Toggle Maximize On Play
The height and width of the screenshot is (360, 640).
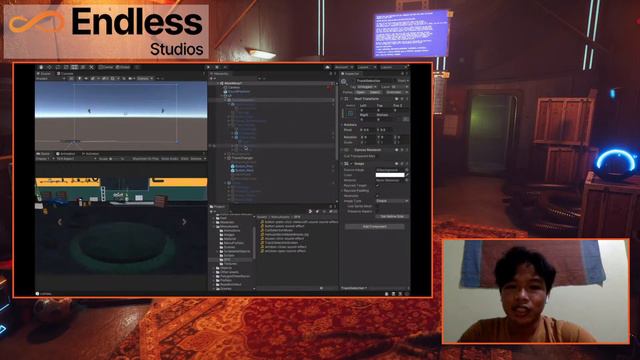(x=146, y=158)
